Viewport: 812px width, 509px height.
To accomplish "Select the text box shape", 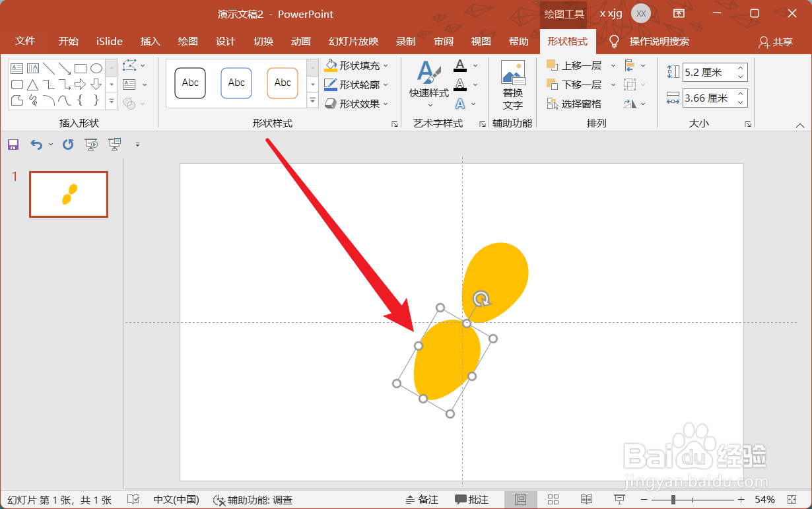I will pyautogui.click(x=17, y=69).
